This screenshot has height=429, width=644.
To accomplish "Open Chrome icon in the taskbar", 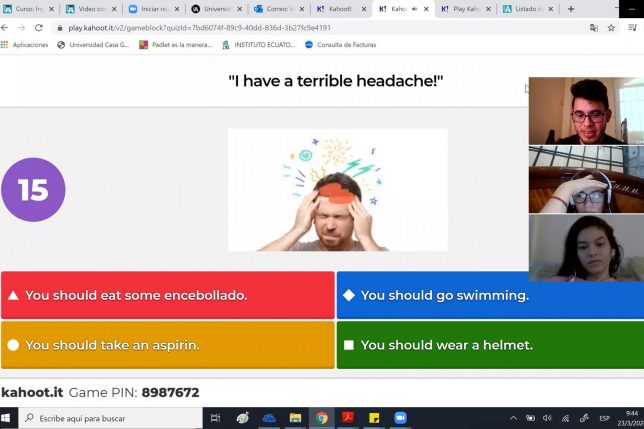I will coord(322,418).
